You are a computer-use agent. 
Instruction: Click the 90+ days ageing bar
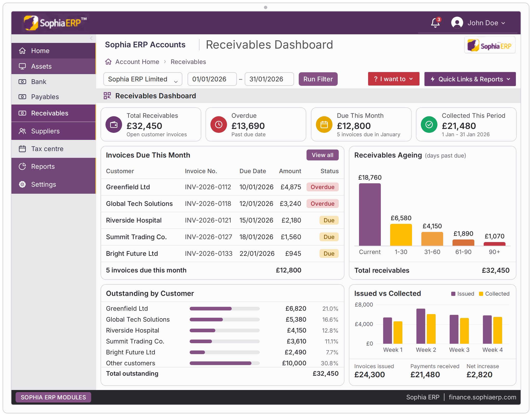495,244
